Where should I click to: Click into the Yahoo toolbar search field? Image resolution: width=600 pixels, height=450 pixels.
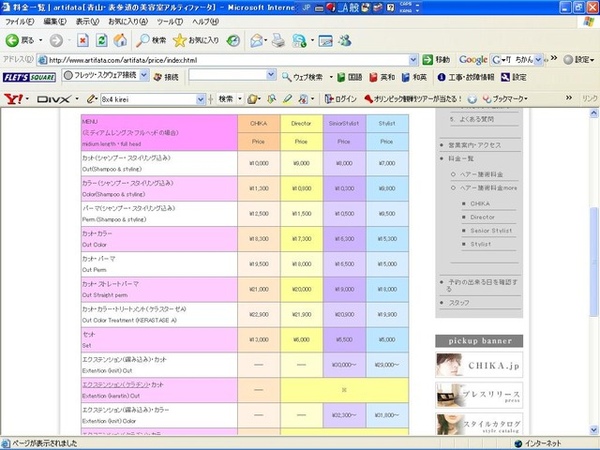coord(152,99)
